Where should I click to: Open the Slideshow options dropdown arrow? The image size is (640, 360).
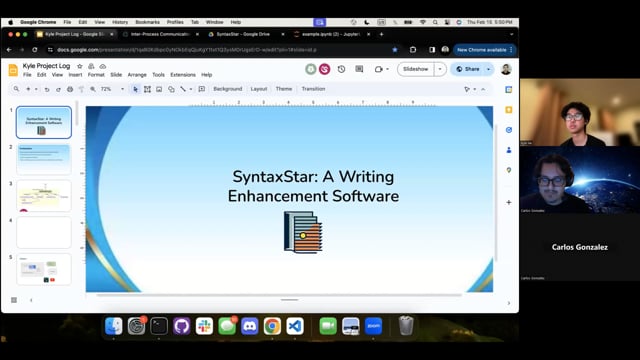[x=440, y=69]
